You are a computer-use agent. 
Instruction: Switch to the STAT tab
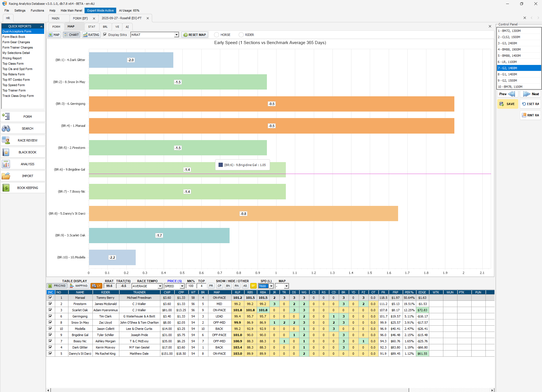[92, 27]
